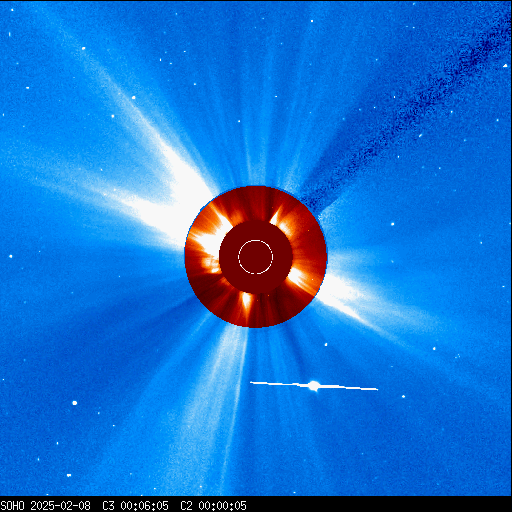Click the star near the left edge mid-height
The width and height of the screenshot is (512, 512).
11,256
